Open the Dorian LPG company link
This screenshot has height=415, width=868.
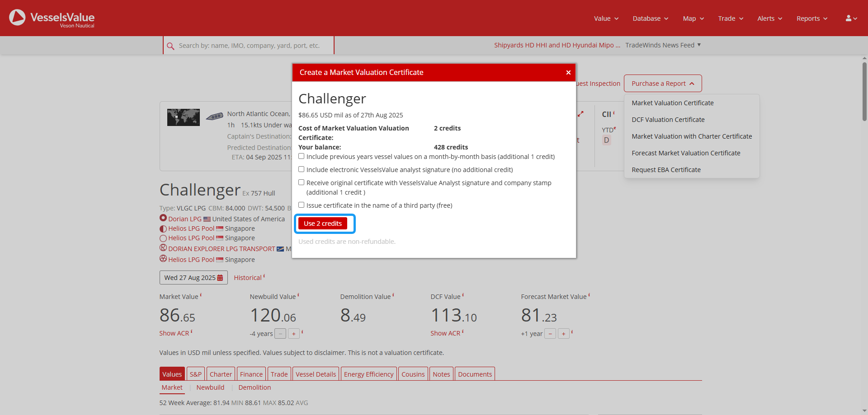tap(185, 219)
